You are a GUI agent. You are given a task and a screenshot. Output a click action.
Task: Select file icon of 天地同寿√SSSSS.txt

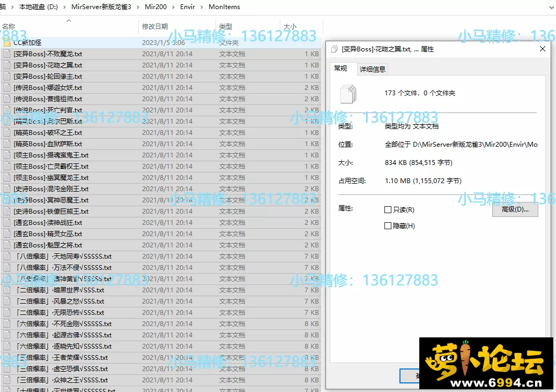(7, 257)
